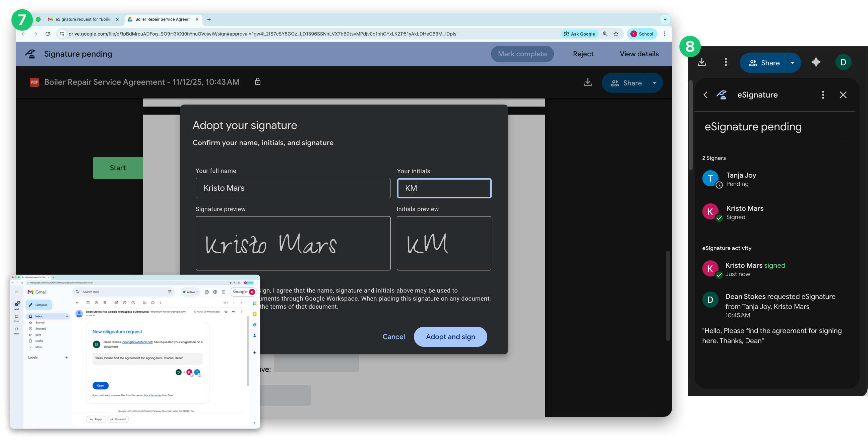Open eSignature panel three-dot options
This screenshot has height=442, width=868.
coord(823,95)
